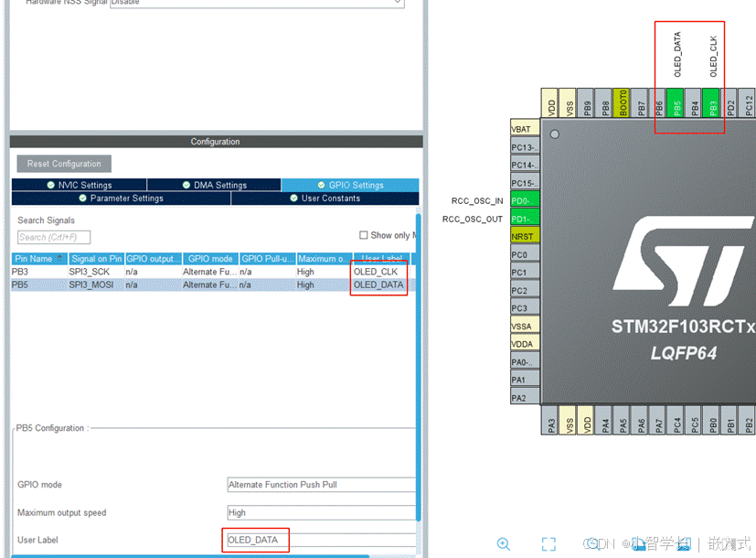Screen dimensions: 756x558
Task: Select pin PA3 at chip bottom
Action: [x=550, y=420]
